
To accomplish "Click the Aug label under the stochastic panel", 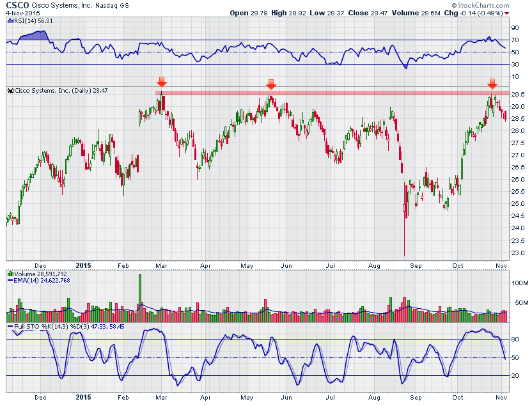I will click(374, 397).
